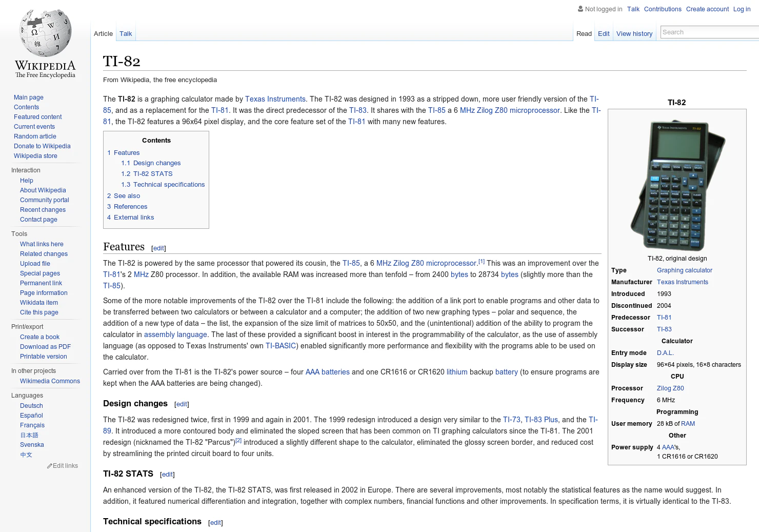
Task: Open Contents in sidebar
Action: tap(26, 107)
